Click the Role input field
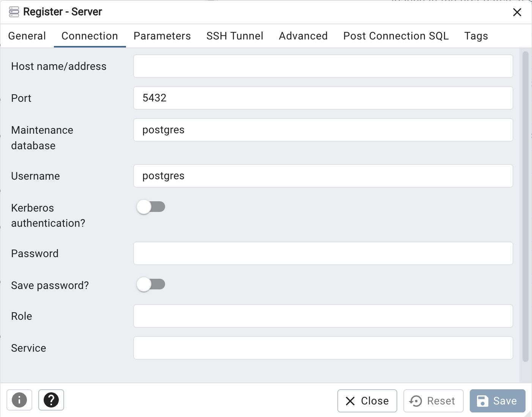532x417 pixels. [323, 316]
